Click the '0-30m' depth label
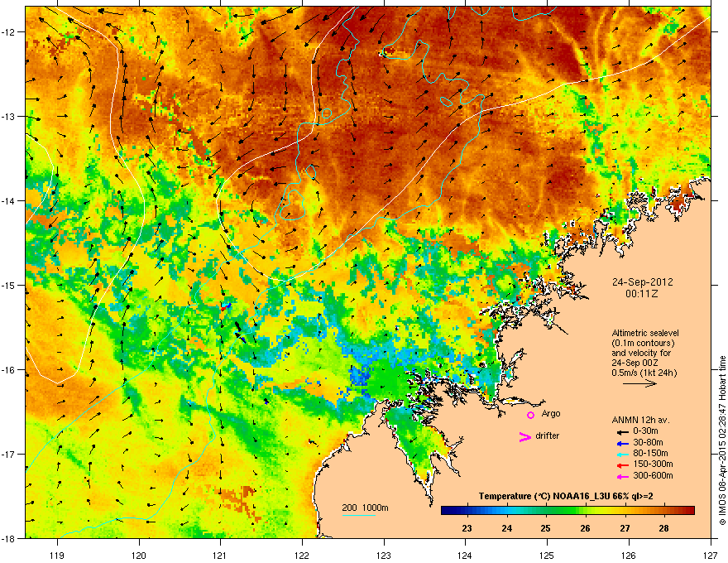This screenshot has width=728, height=563. tap(645, 431)
